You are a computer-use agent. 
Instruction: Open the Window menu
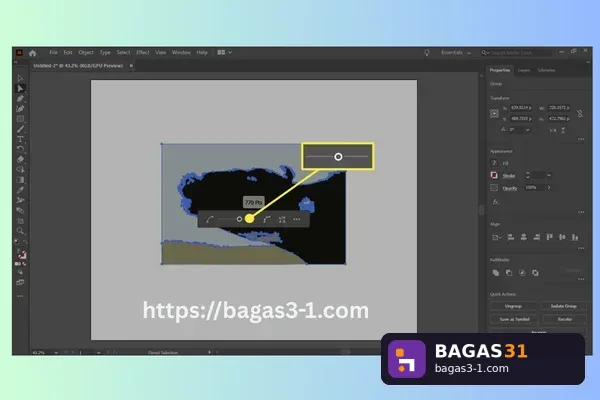(x=181, y=52)
